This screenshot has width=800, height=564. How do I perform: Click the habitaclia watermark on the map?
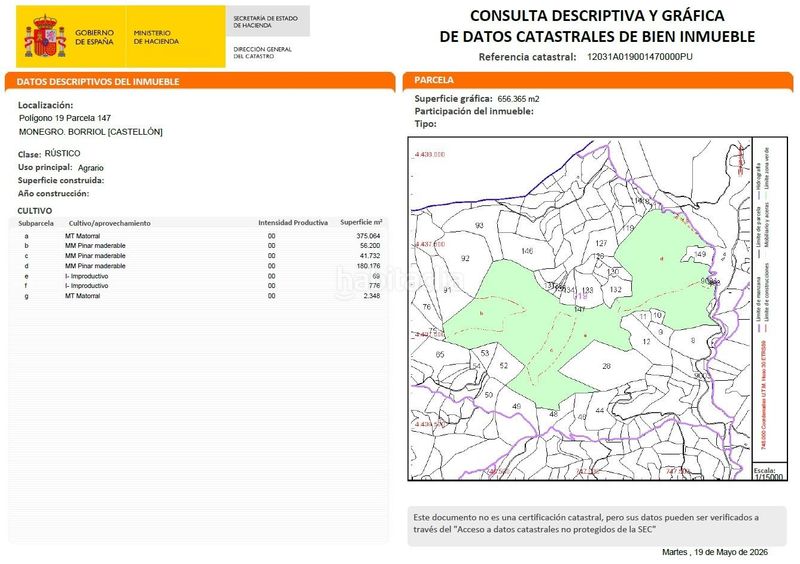tap(399, 282)
